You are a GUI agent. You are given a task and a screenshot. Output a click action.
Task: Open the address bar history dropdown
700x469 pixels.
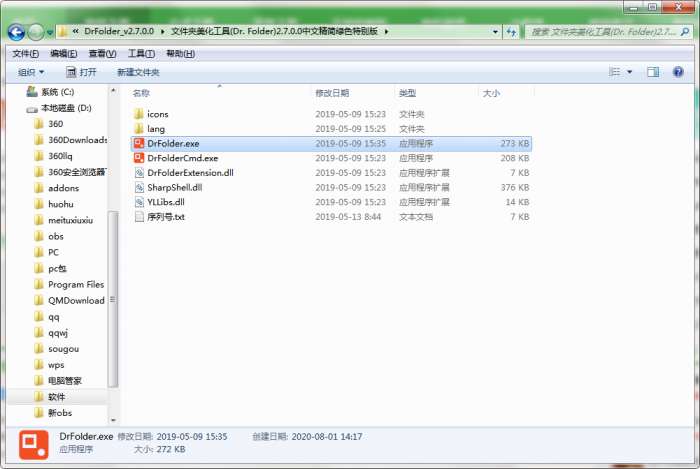click(495, 32)
